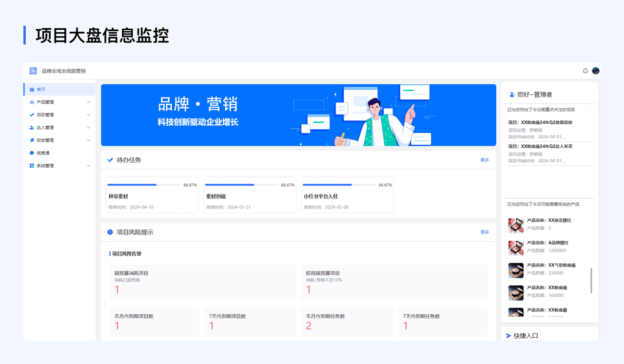Image resolution: width=624 pixels, height=364 pixels.
Task: Click the 项目管理 checkmark icon
Action: pyautogui.click(x=32, y=115)
